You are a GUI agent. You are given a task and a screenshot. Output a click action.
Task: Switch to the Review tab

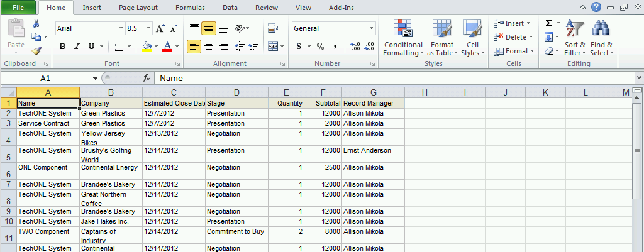(x=267, y=8)
